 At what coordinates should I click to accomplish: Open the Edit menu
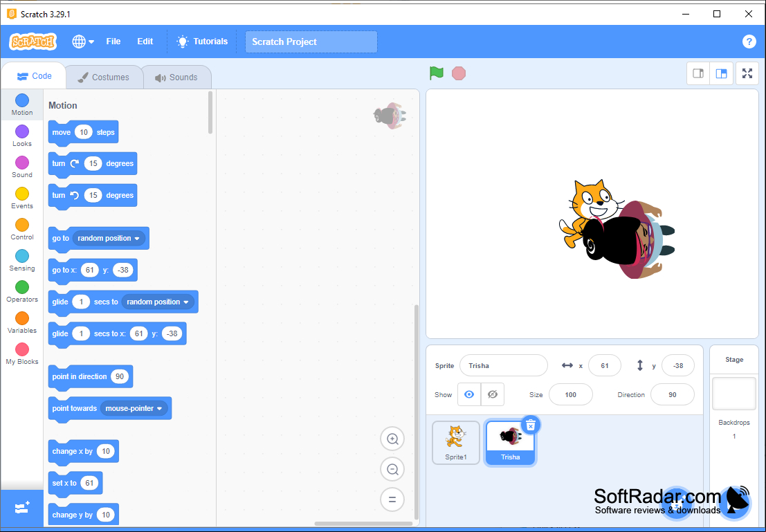(x=145, y=42)
